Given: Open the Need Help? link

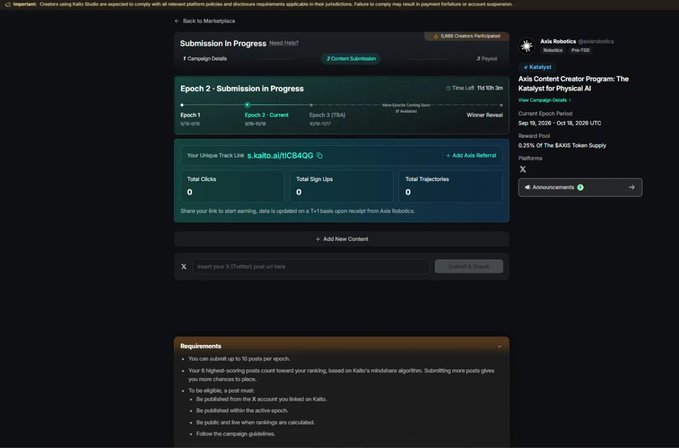Looking at the screenshot, I should pos(284,43).
